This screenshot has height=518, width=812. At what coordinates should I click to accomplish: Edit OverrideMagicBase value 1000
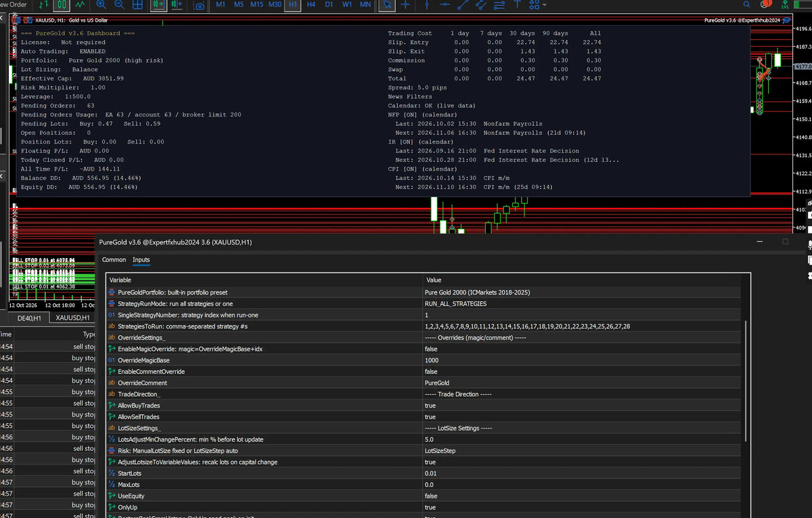pyautogui.click(x=582, y=360)
